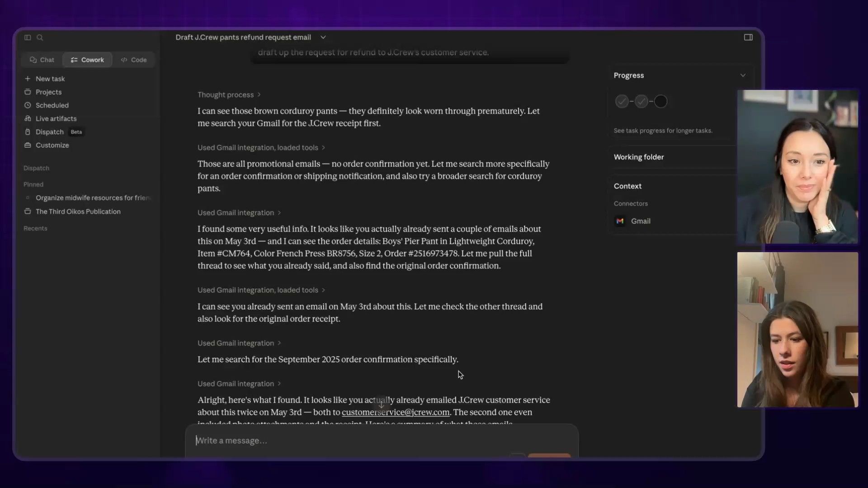Switch to the Chat tab
This screenshot has height=488, width=868.
(x=42, y=60)
